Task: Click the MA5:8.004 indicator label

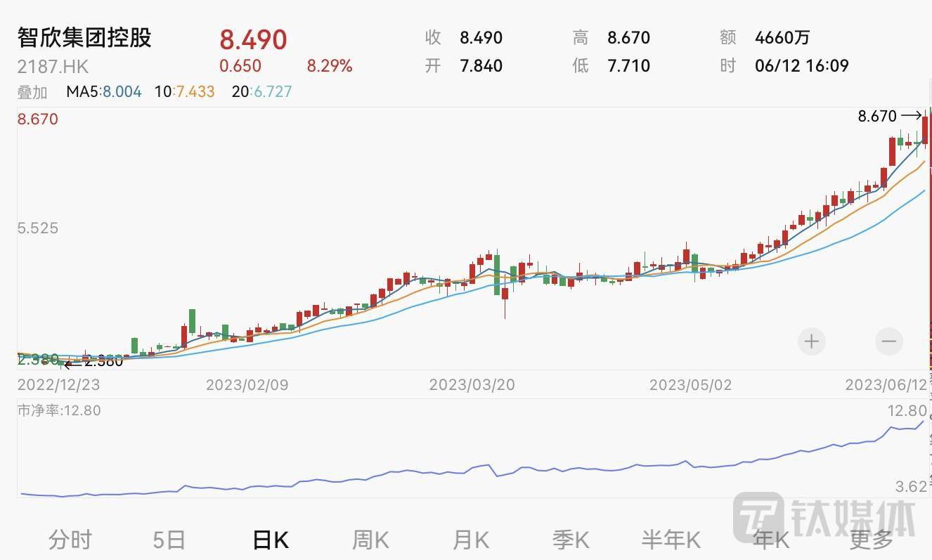Action: pyautogui.click(x=104, y=91)
